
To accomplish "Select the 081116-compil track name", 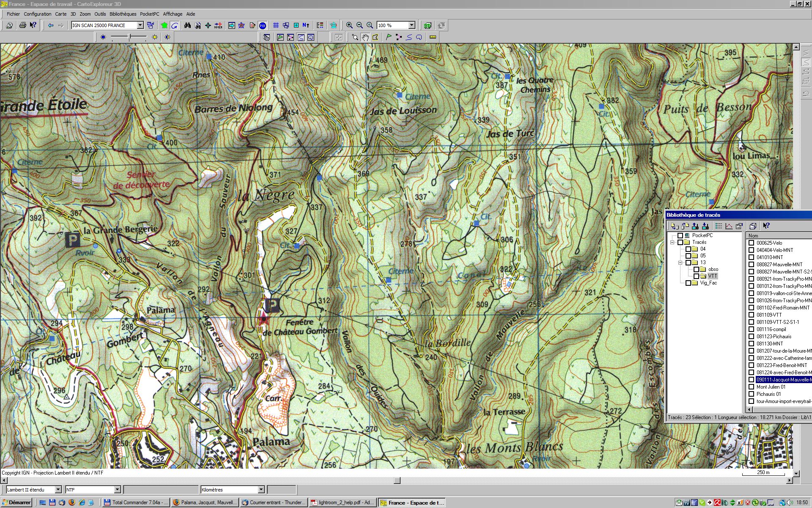I will point(771,329).
